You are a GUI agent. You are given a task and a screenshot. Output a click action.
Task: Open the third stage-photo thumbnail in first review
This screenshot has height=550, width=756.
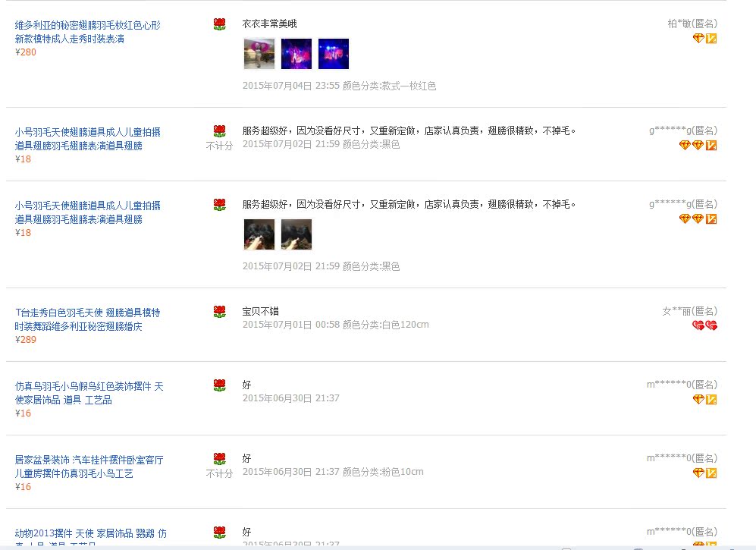[334, 54]
